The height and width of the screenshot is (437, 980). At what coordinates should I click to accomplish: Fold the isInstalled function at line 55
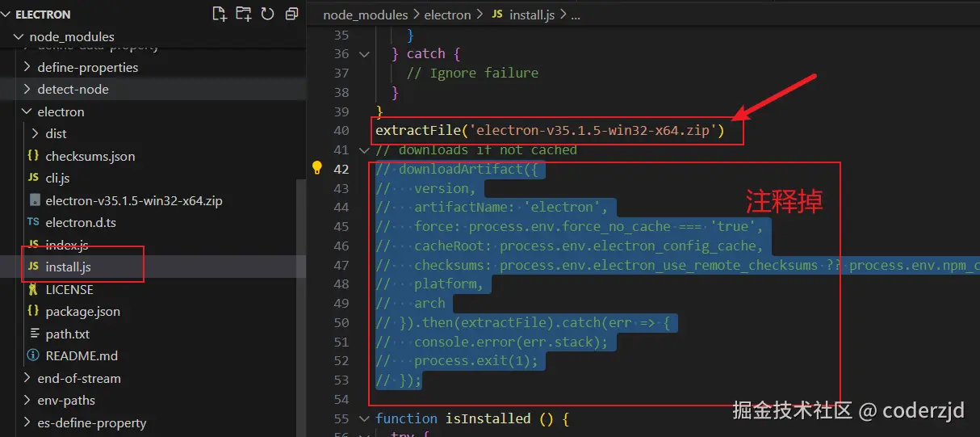[364, 418]
